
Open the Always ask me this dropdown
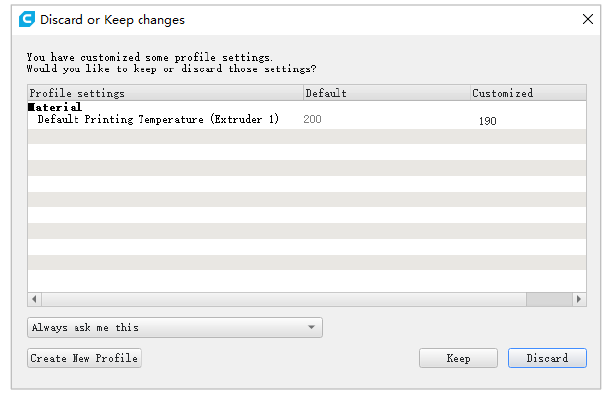(175, 327)
